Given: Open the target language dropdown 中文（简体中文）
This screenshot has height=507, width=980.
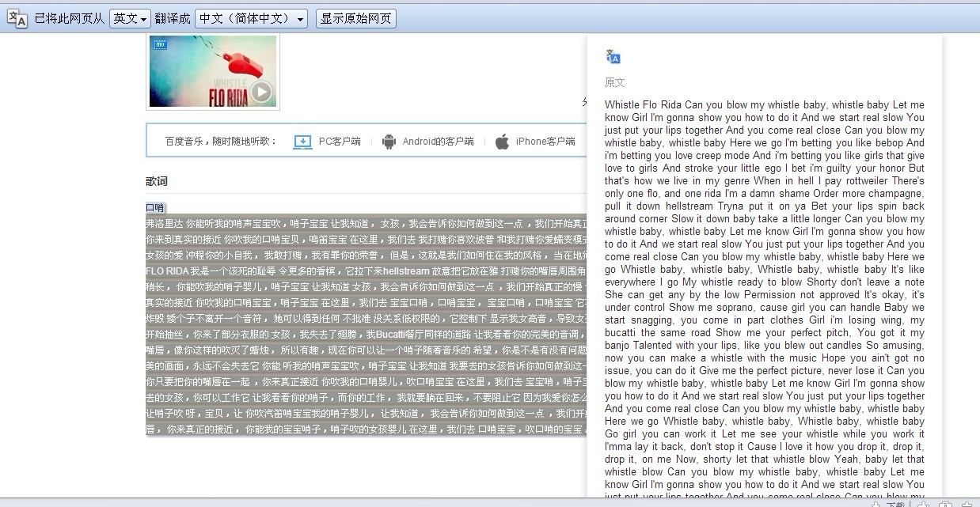Looking at the screenshot, I should pyautogui.click(x=251, y=18).
